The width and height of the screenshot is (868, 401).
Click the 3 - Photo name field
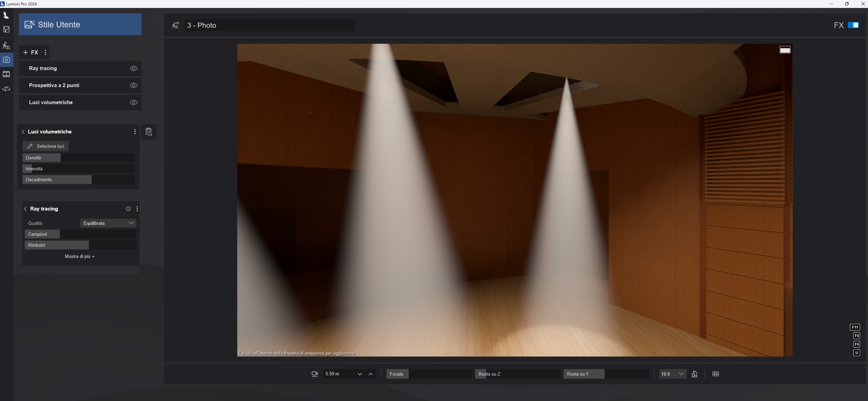[x=270, y=25]
